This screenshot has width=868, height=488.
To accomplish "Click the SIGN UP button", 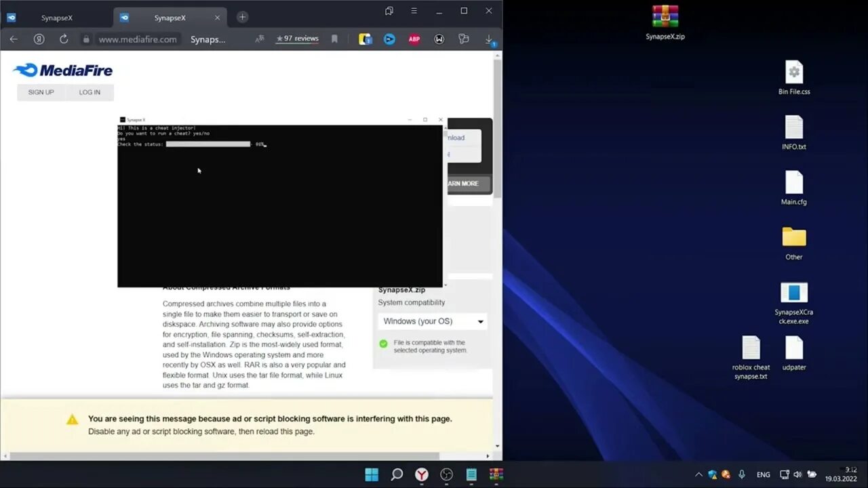I will [x=41, y=92].
